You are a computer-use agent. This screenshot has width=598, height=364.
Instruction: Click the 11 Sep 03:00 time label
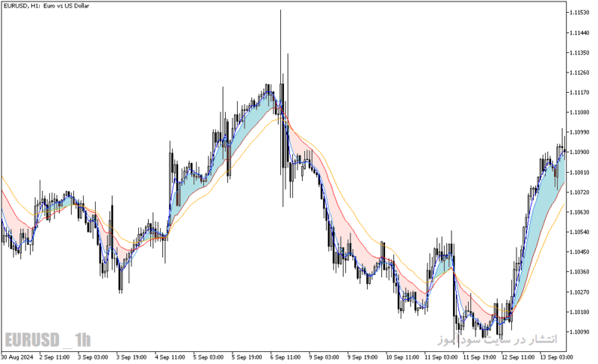click(x=441, y=357)
